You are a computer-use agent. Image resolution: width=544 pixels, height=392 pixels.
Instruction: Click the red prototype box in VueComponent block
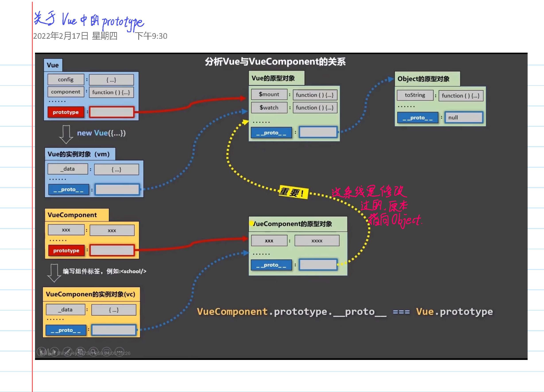(x=66, y=250)
